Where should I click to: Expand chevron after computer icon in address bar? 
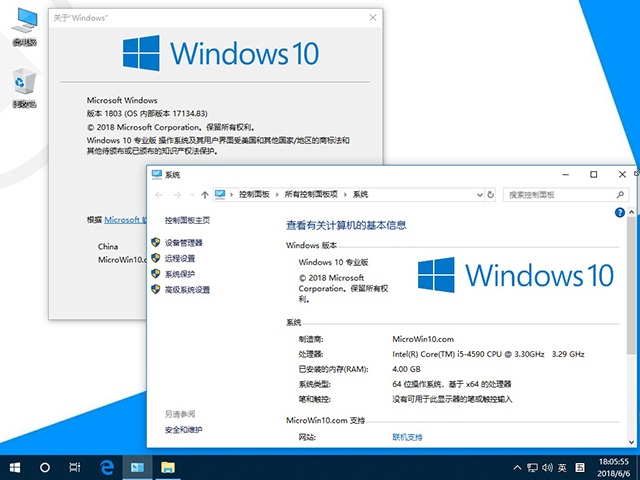click(x=231, y=195)
